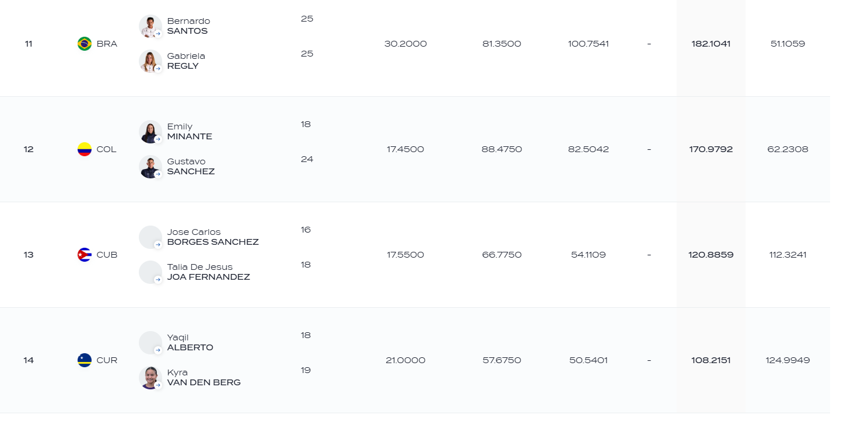Open Emily Minante's profile avatar
This screenshot has height=422, width=868.
tap(150, 132)
